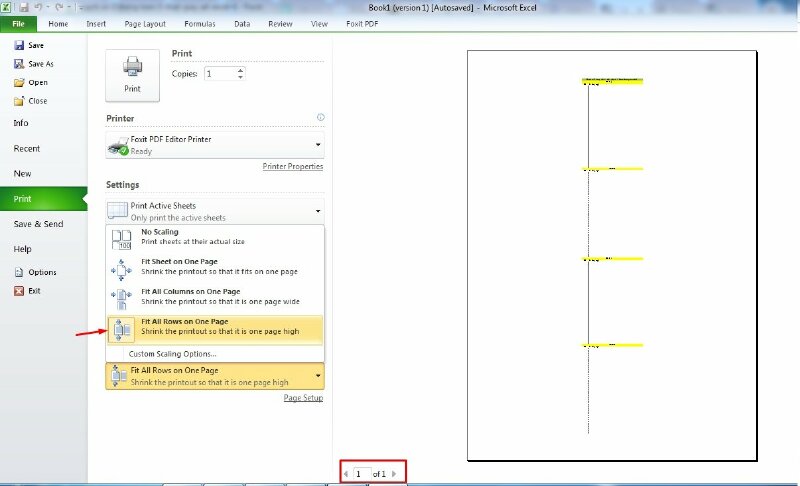Viewport: 800px width, 486px height.
Task: Click the Options icon in left menu
Action: pyautogui.click(x=19, y=272)
